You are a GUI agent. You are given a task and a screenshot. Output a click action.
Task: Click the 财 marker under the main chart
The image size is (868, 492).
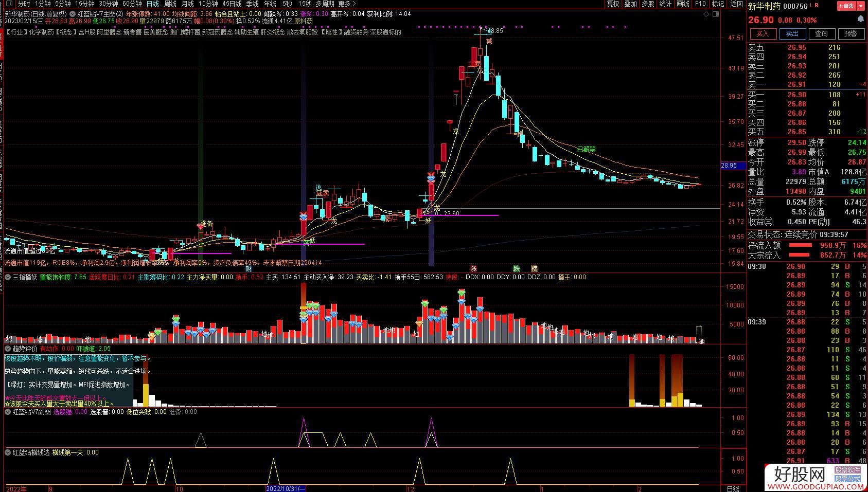tap(249, 269)
